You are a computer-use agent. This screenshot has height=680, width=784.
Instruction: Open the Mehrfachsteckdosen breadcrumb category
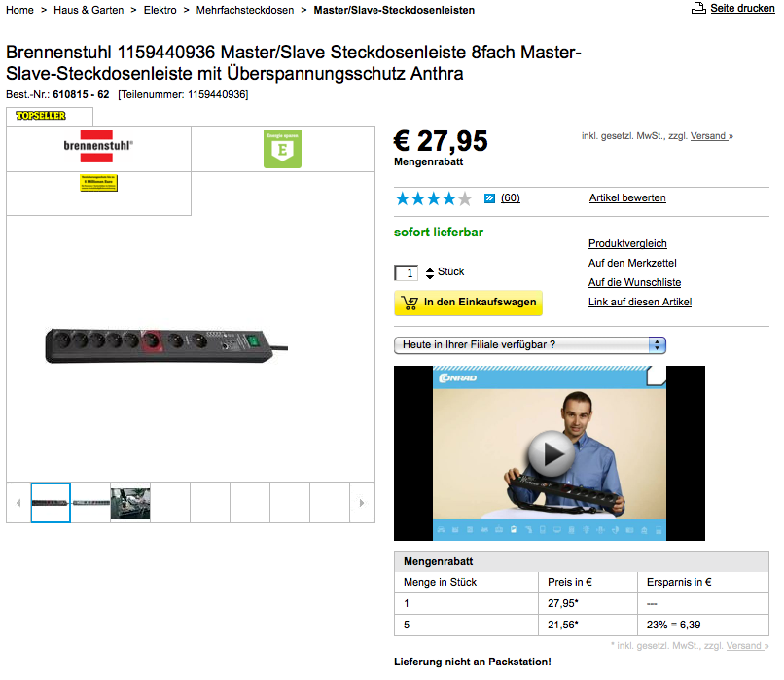click(245, 10)
